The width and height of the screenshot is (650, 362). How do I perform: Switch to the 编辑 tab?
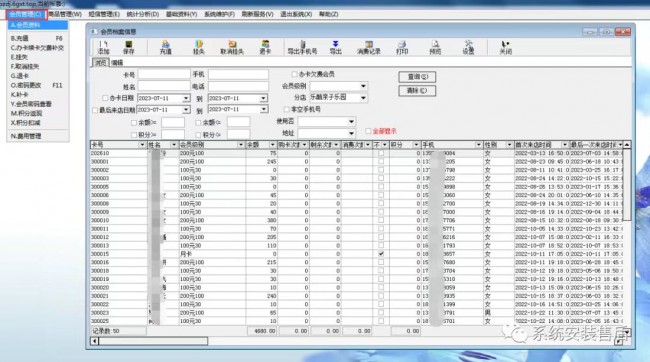(x=117, y=63)
